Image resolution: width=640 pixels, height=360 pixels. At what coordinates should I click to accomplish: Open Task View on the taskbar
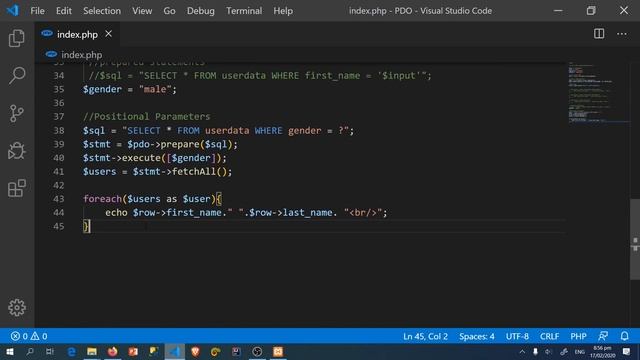(x=50, y=351)
